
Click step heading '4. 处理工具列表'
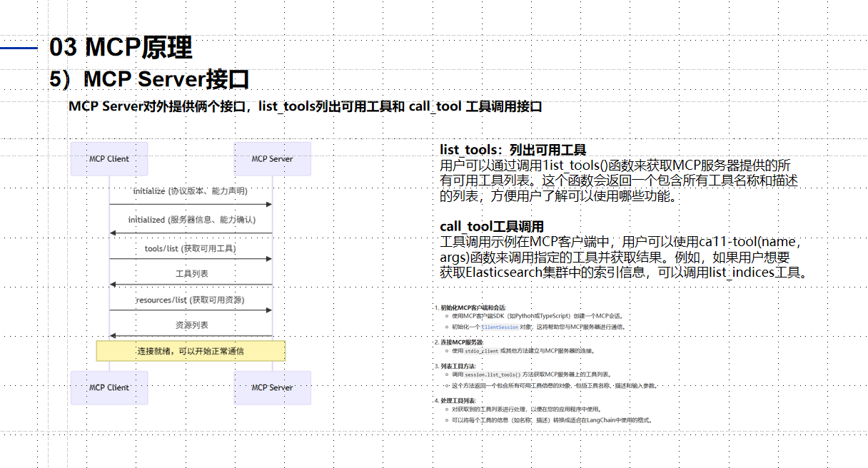[x=455, y=400]
